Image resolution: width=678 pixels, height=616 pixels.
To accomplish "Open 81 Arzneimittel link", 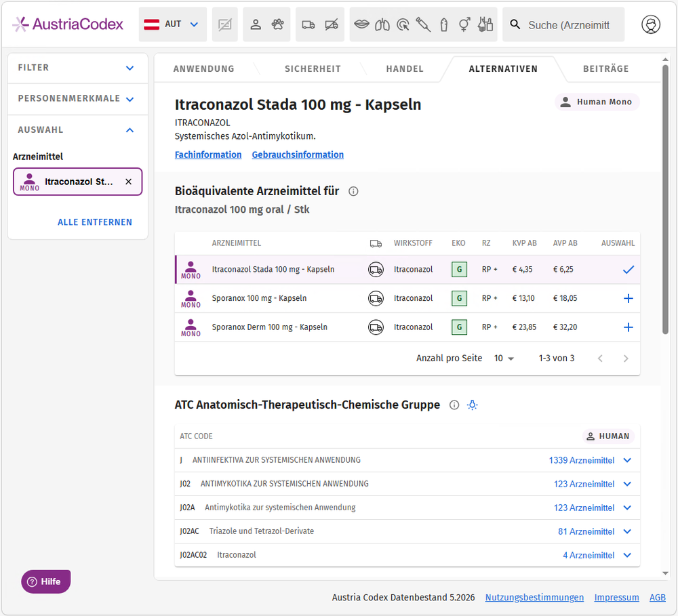I will [x=586, y=532].
